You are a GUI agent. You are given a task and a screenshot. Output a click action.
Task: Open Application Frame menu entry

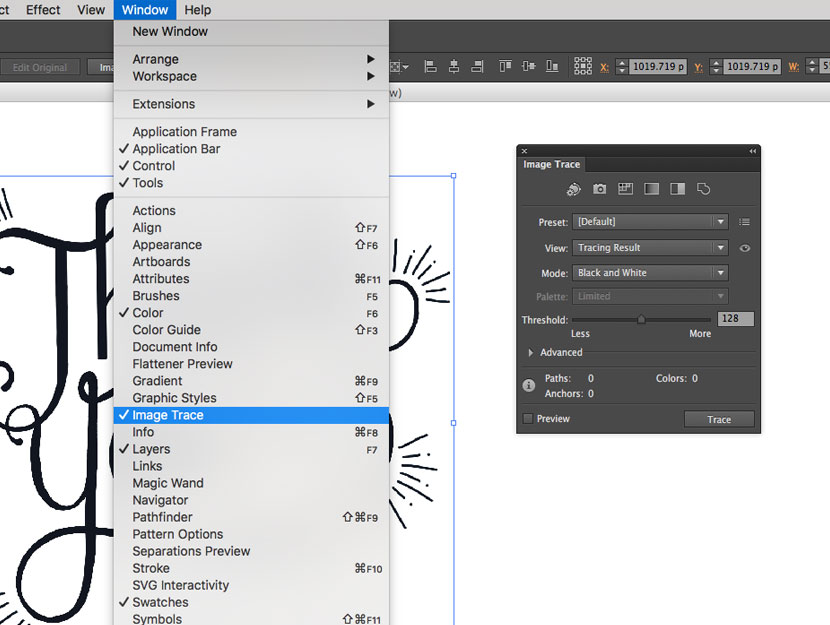pos(251,132)
